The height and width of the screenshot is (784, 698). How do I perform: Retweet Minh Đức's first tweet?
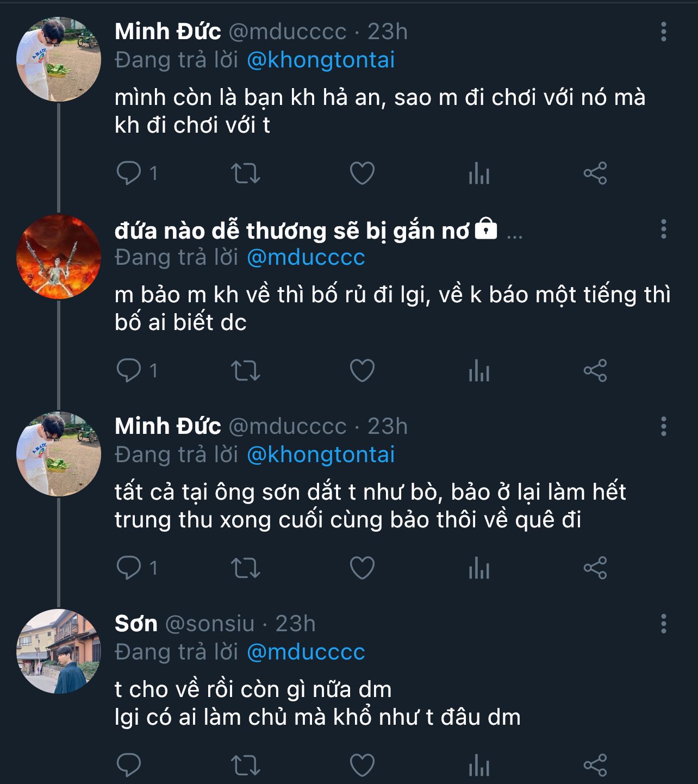coord(246,173)
